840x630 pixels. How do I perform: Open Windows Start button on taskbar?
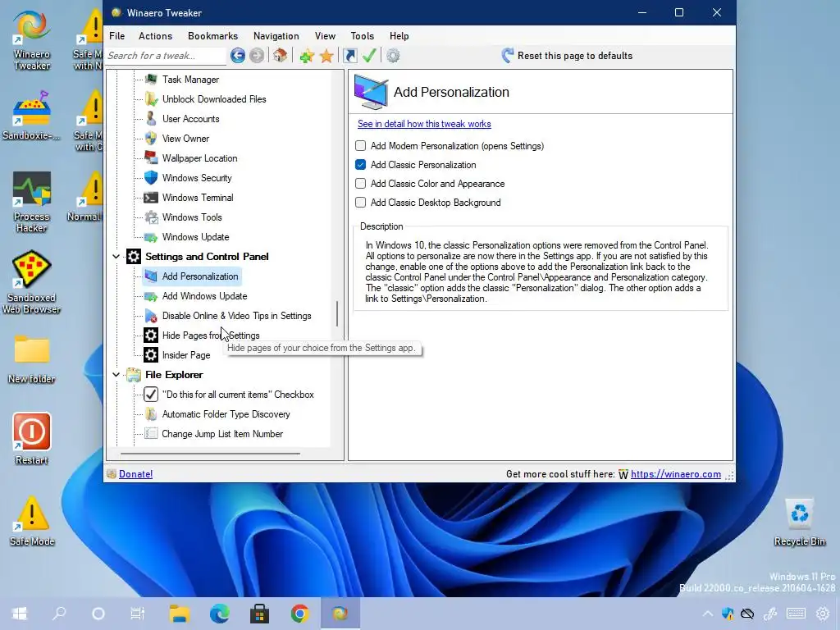pos(20,614)
